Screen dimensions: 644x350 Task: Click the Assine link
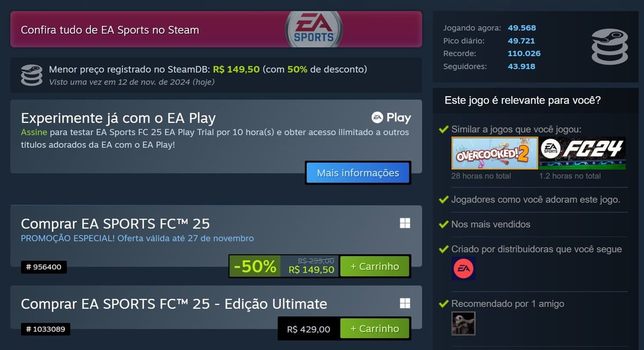point(34,132)
